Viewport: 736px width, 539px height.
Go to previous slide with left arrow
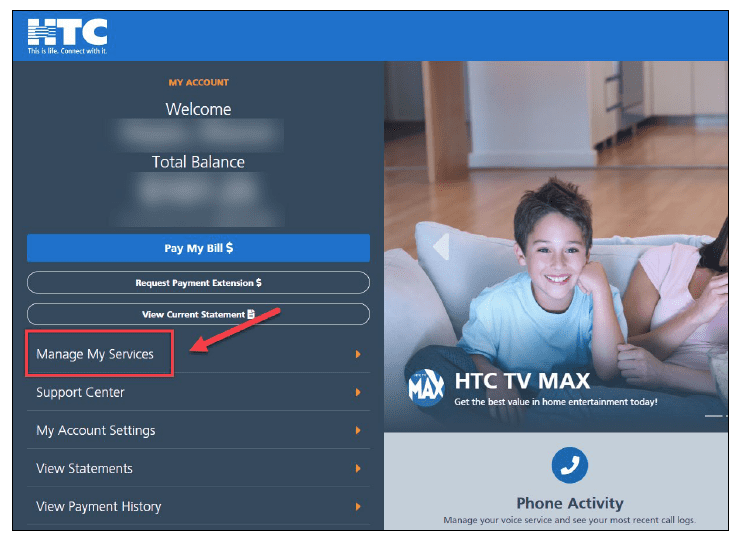[x=441, y=246]
